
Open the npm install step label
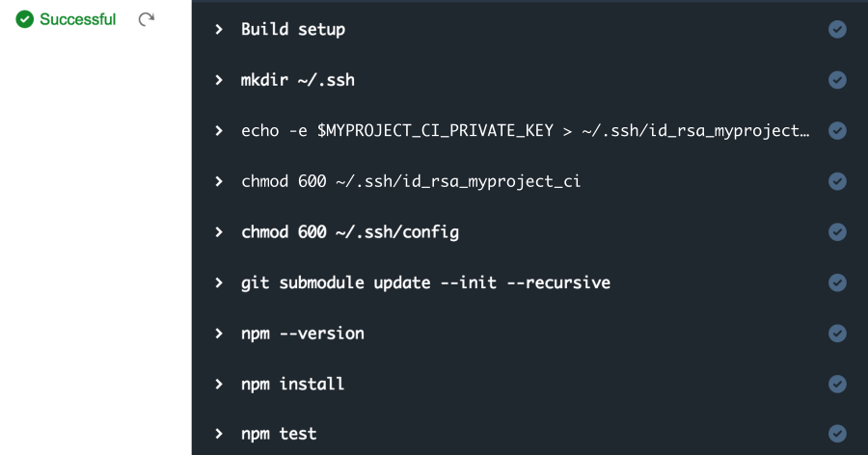pyautogui.click(x=292, y=384)
